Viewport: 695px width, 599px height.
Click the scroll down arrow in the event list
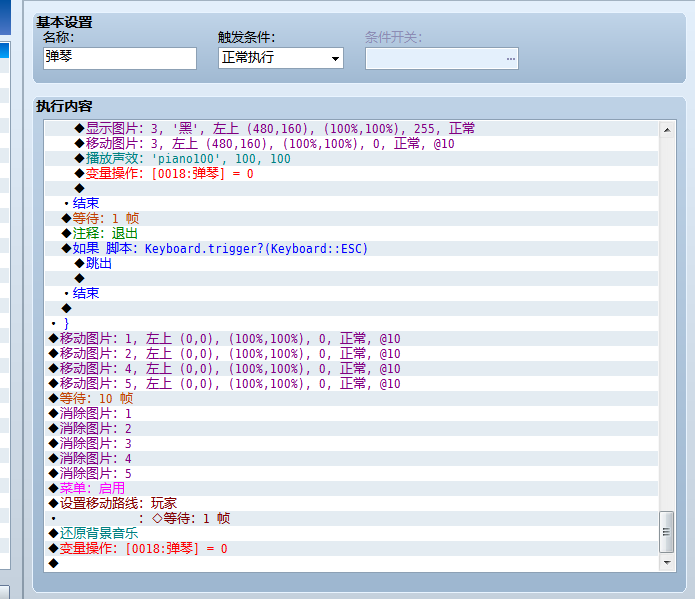667,563
